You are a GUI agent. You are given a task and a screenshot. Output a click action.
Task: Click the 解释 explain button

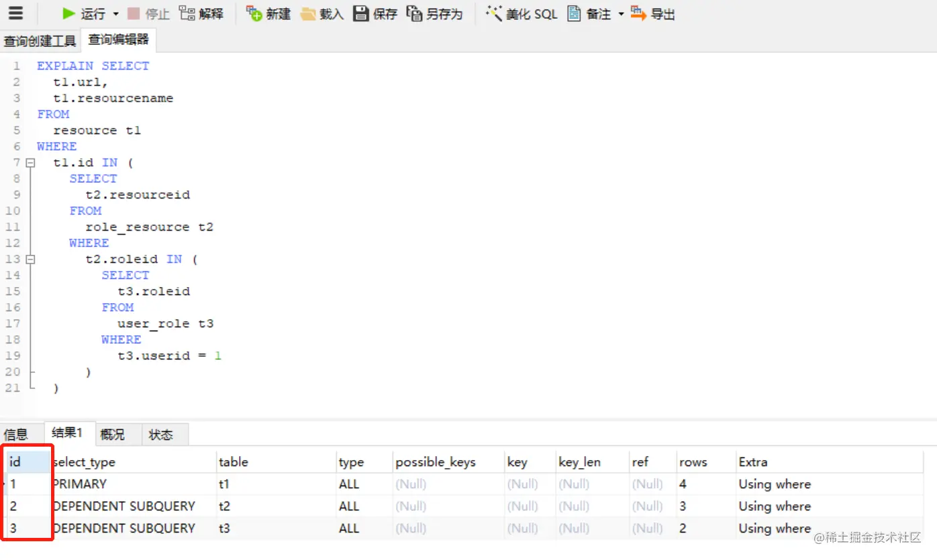[x=201, y=13]
